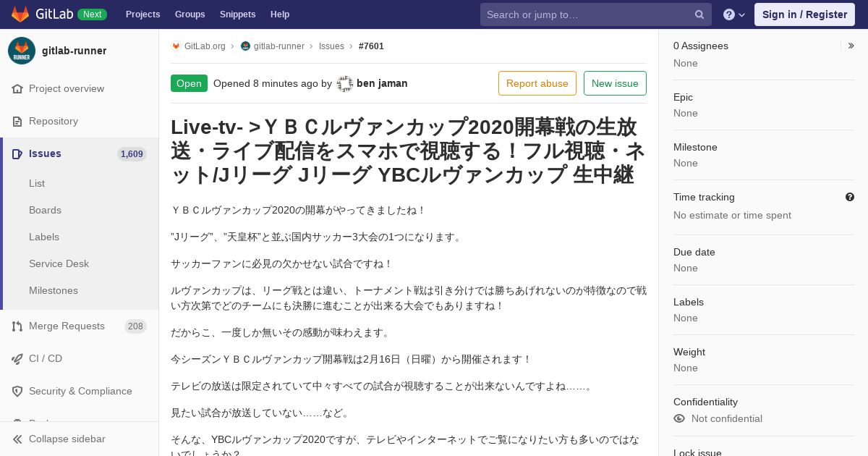This screenshot has width=868, height=456.
Task: Click the #7601 breadcrumb
Action: pos(371,46)
